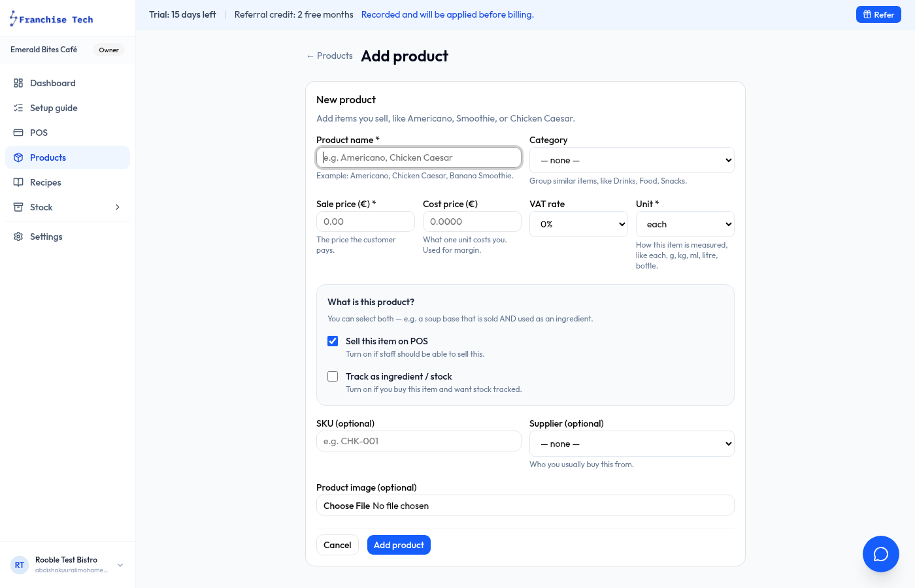
Task: Click the 'What is this product?' heading
Action: pos(371,302)
